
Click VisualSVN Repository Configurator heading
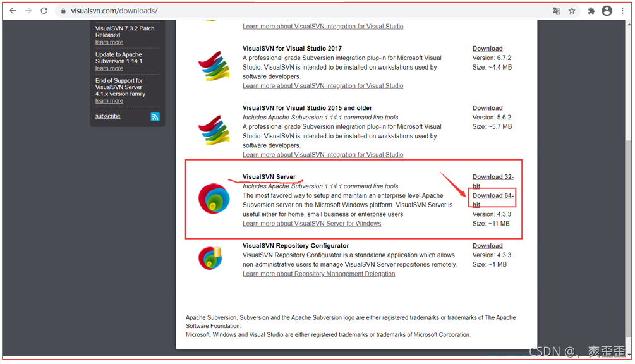click(x=296, y=246)
